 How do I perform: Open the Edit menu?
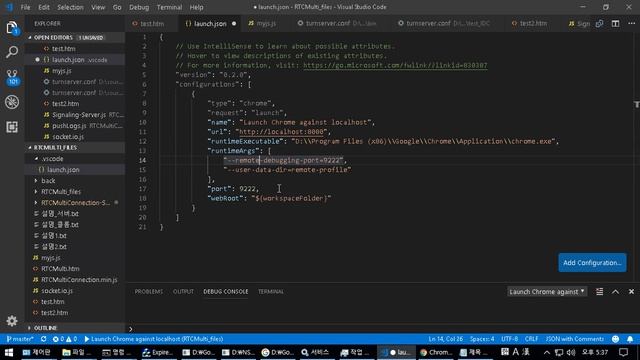tap(44, 7)
